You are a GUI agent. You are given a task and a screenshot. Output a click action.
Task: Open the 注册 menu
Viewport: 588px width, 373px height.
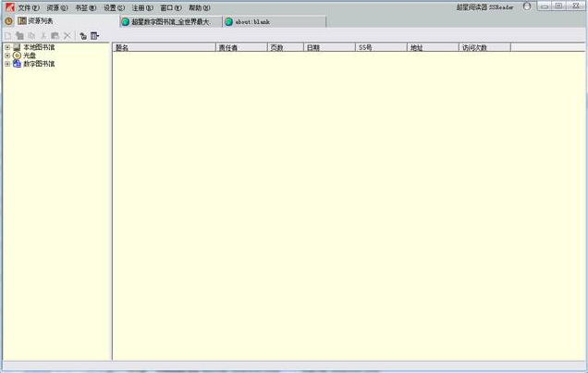pos(142,7)
